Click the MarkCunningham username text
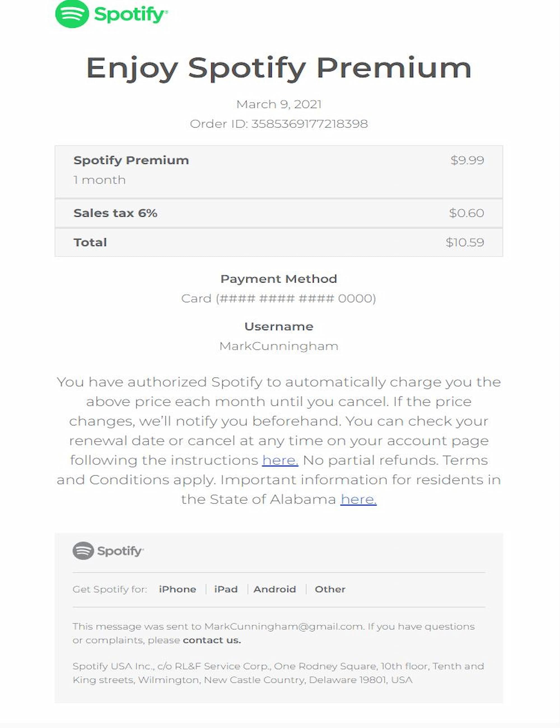 pyautogui.click(x=279, y=346)
